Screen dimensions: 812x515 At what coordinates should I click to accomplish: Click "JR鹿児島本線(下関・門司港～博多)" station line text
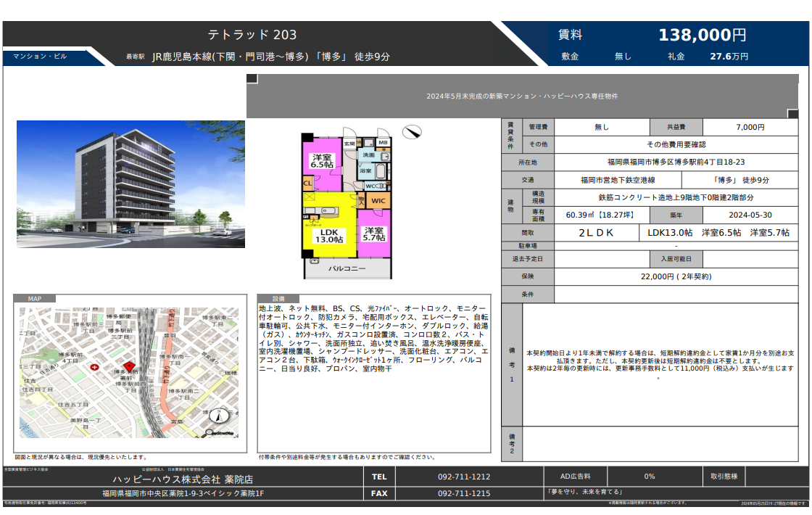231,57
